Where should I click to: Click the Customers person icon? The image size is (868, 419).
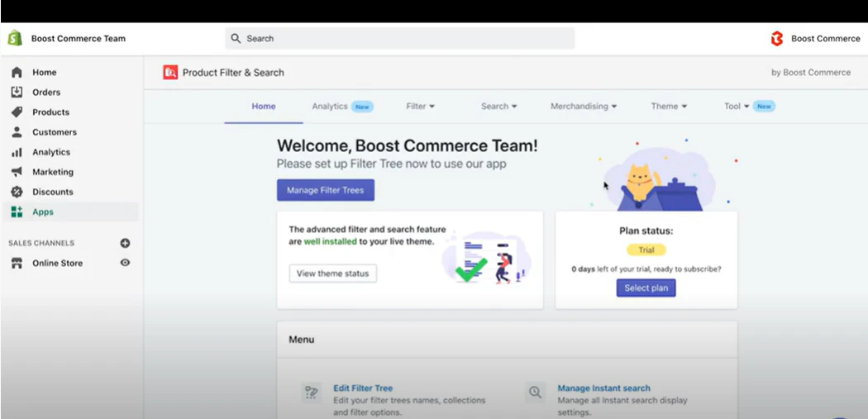click(17, 131)
